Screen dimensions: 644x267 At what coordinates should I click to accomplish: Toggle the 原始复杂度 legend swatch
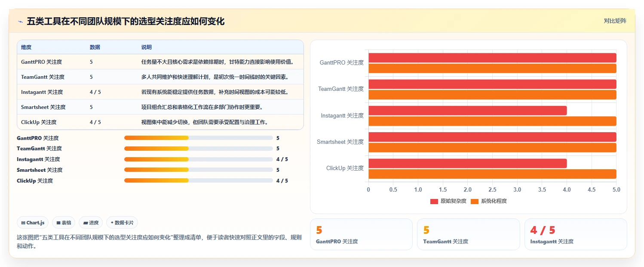[434, 201]
